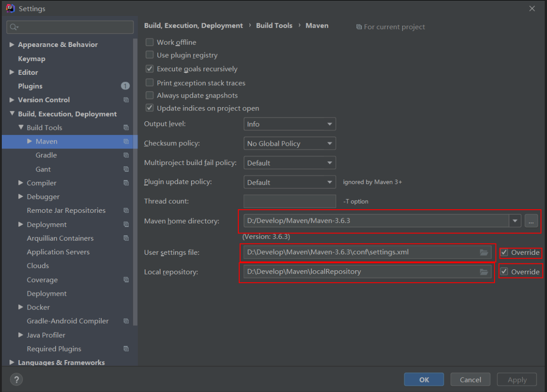Expand the Editor tree node

click(12, 72)
